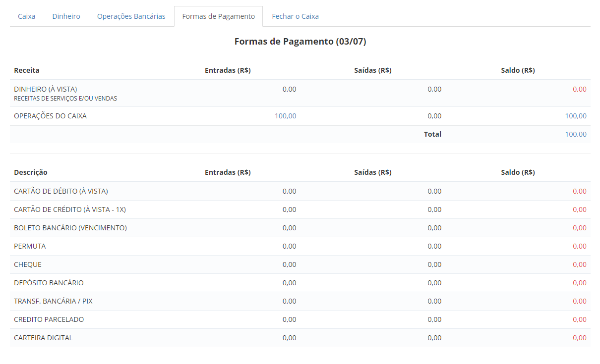Select the CARTÃO DE CRÉDITO (À VISTA - 1X) row

point(300,209)
